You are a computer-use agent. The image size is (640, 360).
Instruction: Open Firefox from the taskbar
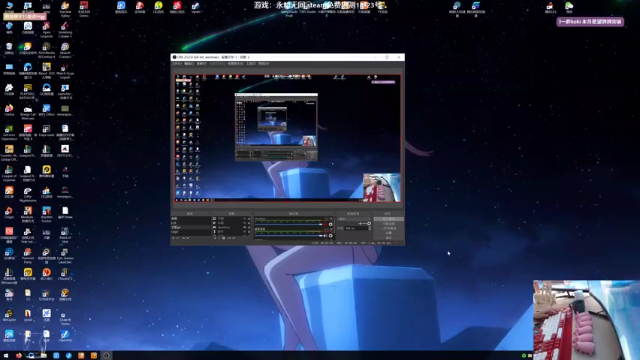pyautogui.click(x=19, y=356)
